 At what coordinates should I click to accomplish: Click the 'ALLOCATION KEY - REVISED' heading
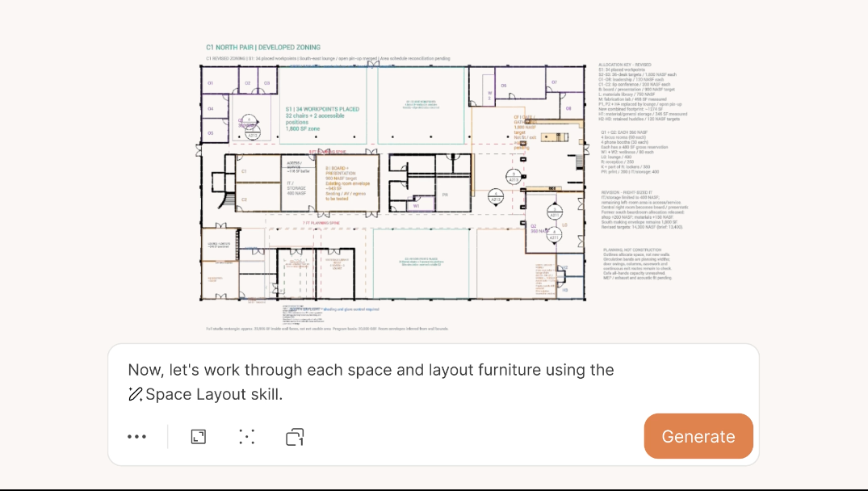(624, 65)
